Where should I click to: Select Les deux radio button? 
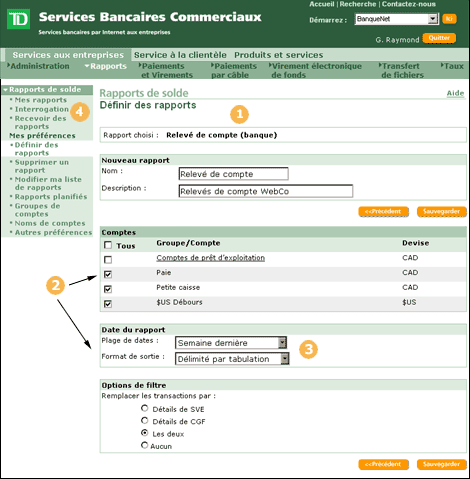click(144, 433)
